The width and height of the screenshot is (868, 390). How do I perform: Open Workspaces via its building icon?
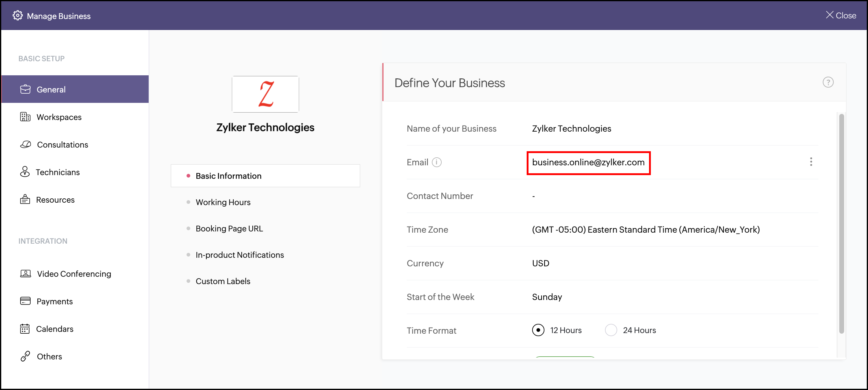click(x=25, y=117)
